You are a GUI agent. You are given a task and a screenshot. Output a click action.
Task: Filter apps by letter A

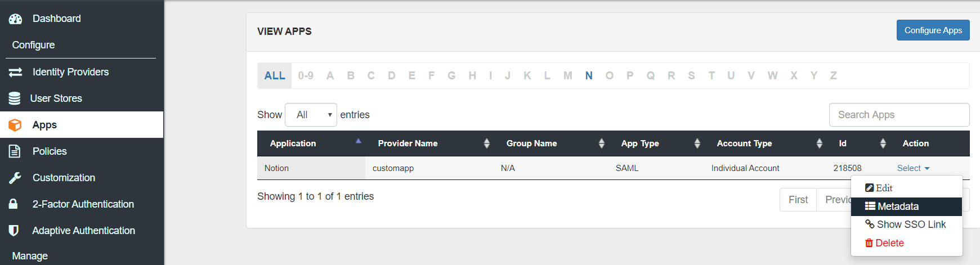[x=330, y=75]
